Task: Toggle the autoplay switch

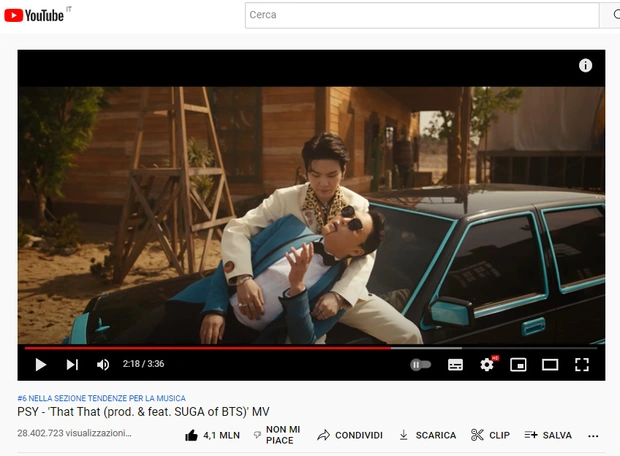Action: click(420, 364)
